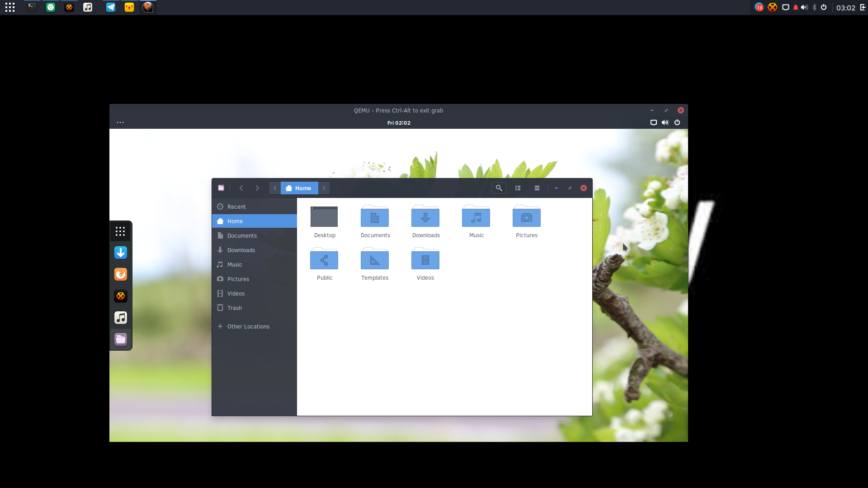868x488 pixels.
Task: Click the host tray power icon
Action: 824,7
